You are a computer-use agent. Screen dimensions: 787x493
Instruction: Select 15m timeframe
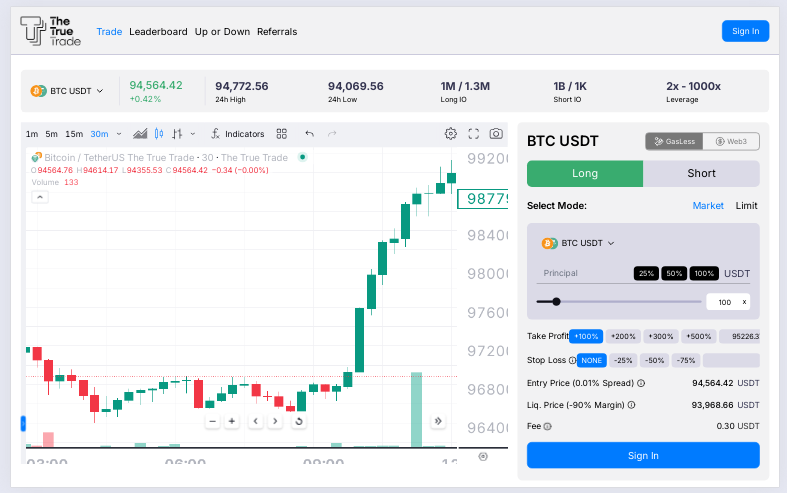(x=74, y=134)
